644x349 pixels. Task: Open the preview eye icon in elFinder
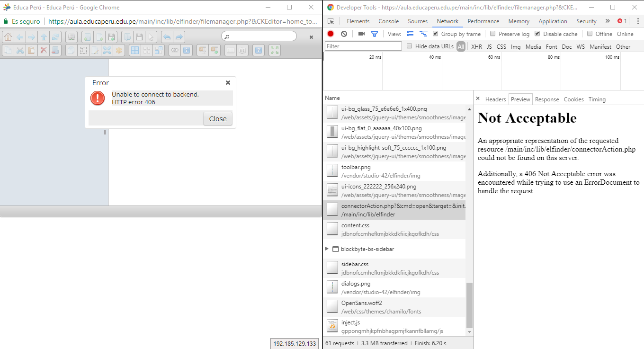click(174, 50)
